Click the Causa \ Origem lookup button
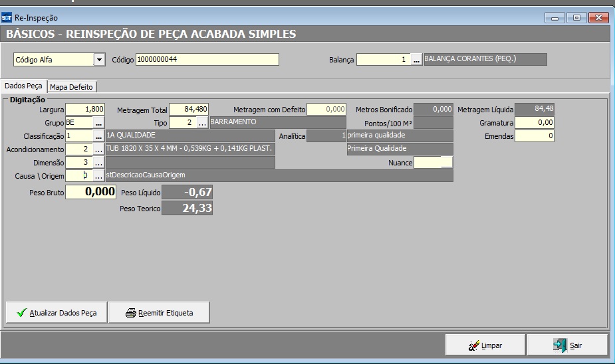615x364 pixels. coord(98,176)
